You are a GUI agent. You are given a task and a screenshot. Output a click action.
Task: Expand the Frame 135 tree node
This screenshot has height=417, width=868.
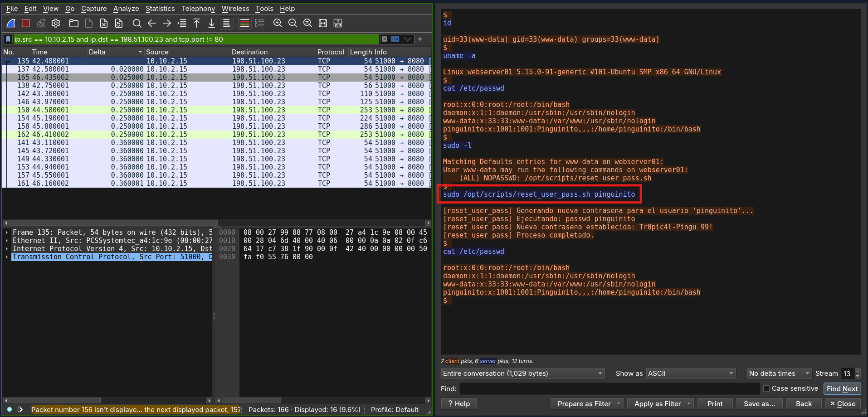(7, 233)
